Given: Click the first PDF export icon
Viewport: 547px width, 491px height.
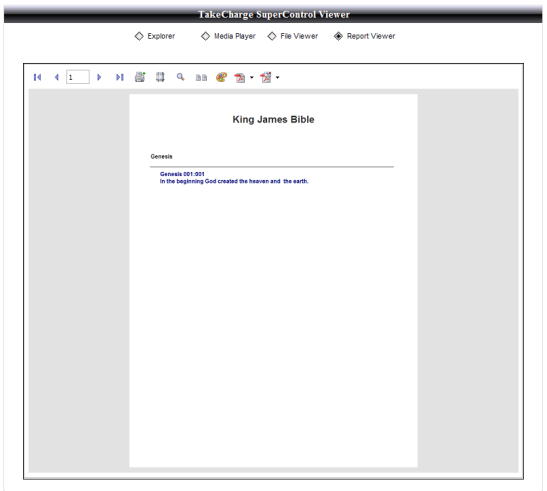Looking at the screenshot, I should (240, 77).
